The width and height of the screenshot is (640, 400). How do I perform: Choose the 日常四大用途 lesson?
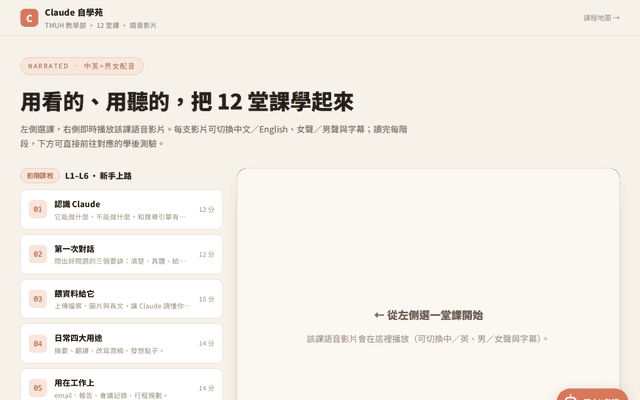(122, 344)
